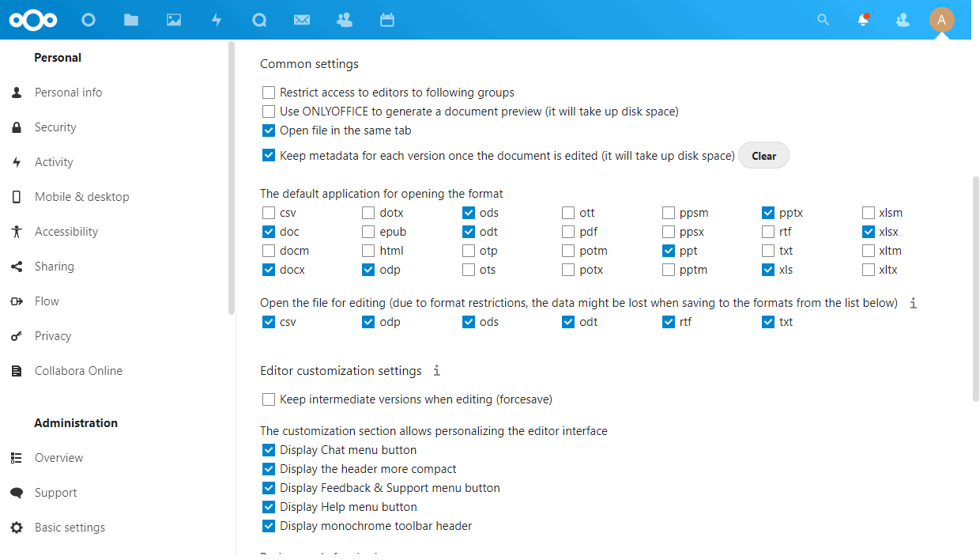Enable Keep intermediate versions (forcesave) checkbox

tap(269, 399)
